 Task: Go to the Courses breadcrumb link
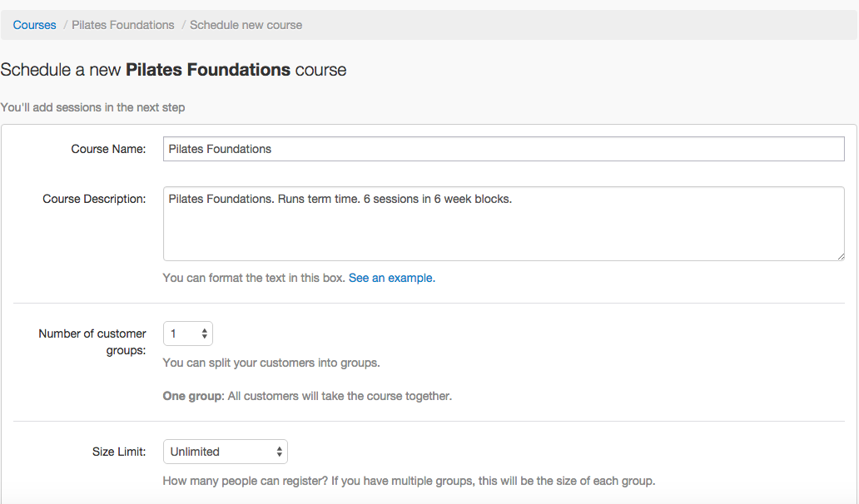(34, 25)
